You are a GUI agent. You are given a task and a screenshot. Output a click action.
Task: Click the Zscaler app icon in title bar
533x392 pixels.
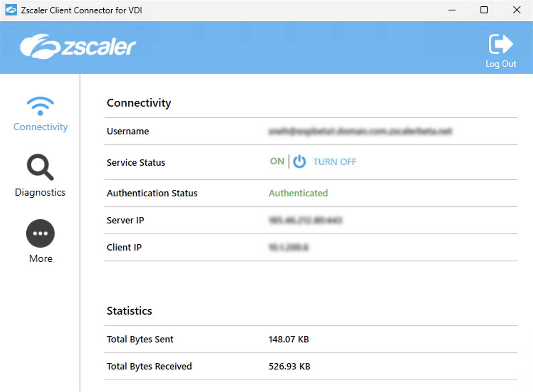click(x=11, y=10)
